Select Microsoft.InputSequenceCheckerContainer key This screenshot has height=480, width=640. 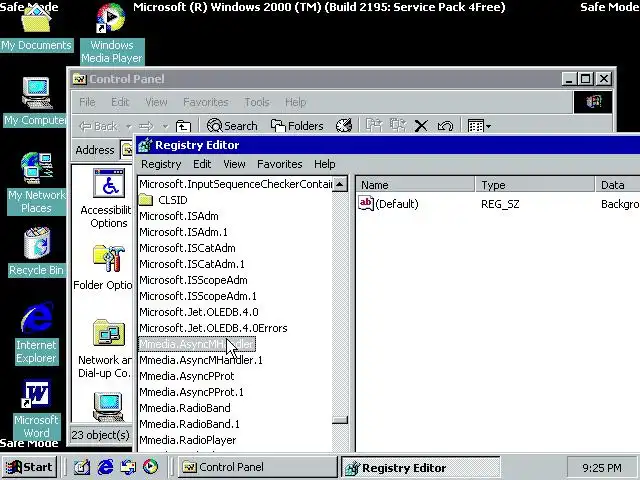click(236, 184)
